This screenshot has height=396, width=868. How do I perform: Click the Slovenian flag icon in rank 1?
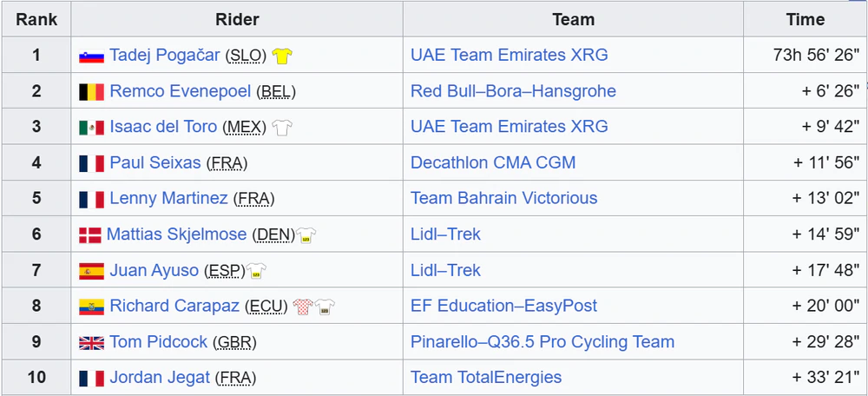[x=91, y=56]
